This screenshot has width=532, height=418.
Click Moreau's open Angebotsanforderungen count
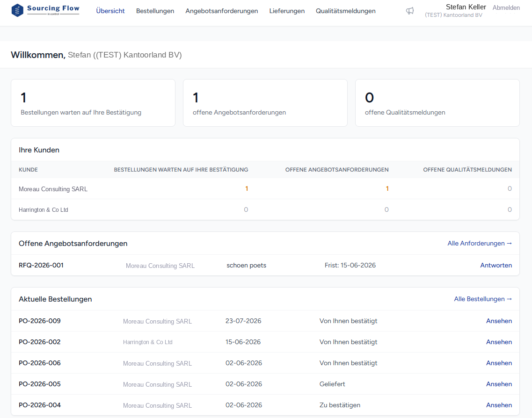[x=387, y=188]
